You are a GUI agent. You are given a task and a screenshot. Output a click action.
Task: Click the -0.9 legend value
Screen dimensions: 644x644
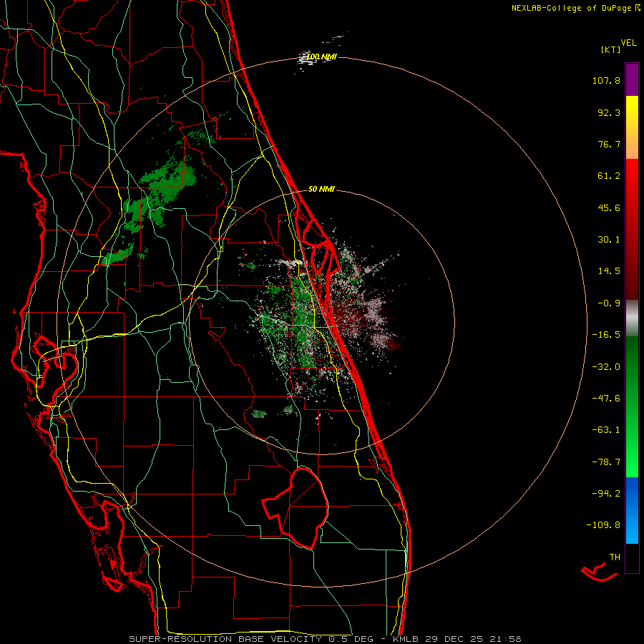tap(609, 303)
